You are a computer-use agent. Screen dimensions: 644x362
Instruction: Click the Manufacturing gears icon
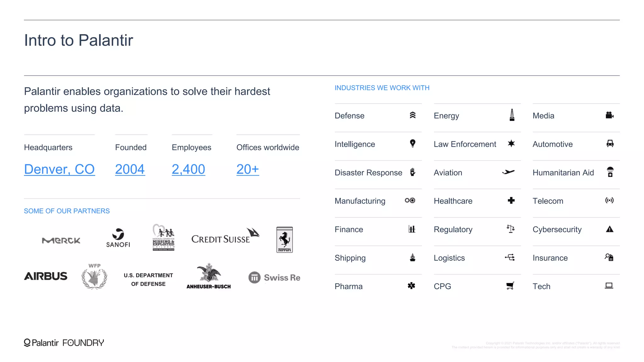point(410,200)
